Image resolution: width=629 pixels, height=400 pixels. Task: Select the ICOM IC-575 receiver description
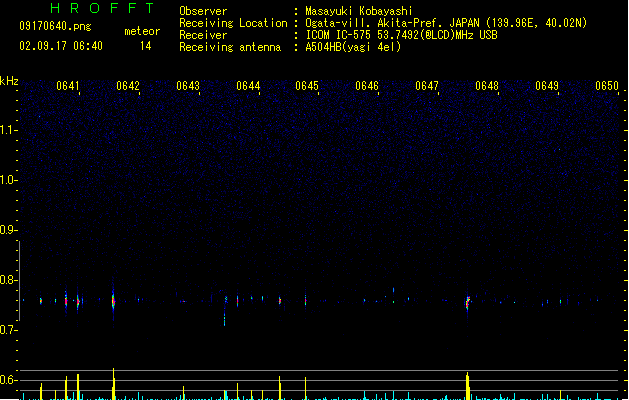pyautogui.click(x=402, y=35)
